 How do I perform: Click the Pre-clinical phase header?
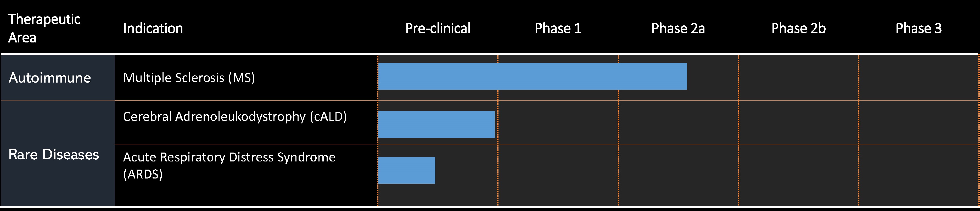point(438,29)
